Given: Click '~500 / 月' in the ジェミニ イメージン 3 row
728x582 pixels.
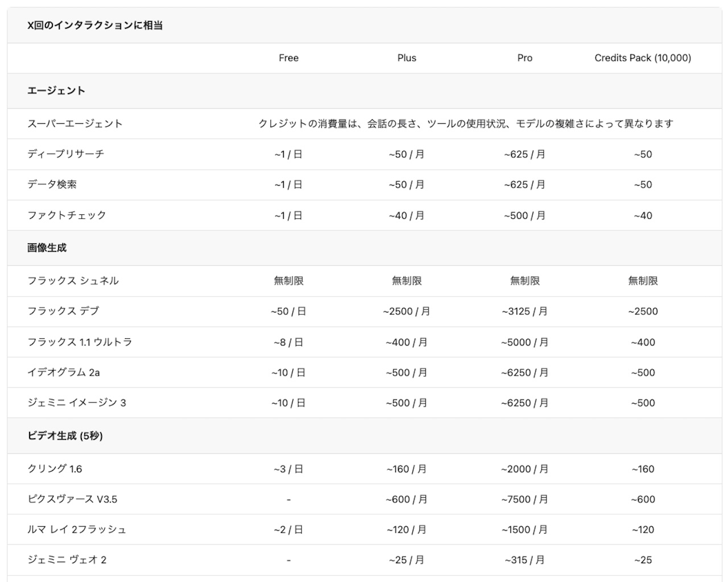Looking at the screenshot, I should (x=407, y=403).
